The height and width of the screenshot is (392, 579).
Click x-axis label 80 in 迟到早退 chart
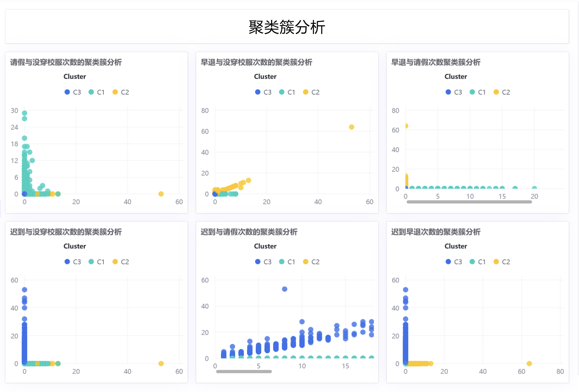click(x=560, y=371)
